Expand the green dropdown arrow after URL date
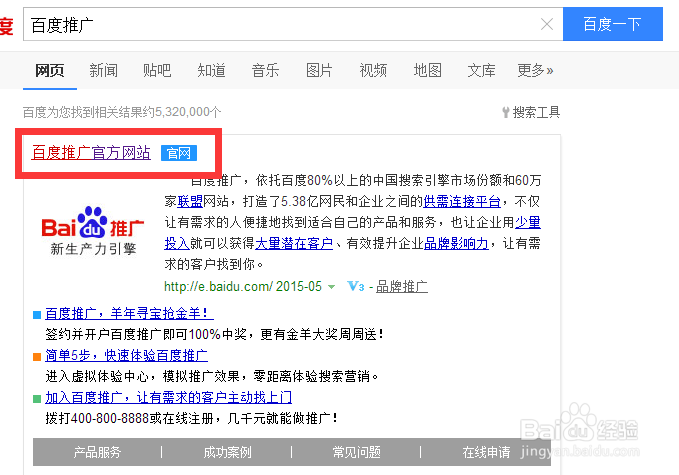Screen dimensions: 679x475 [331, 287]
